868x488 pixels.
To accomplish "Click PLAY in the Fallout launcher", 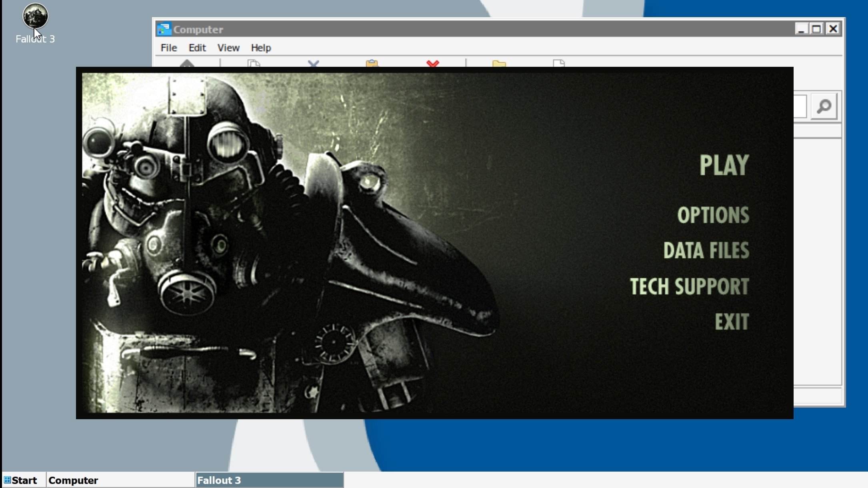I will click(724, 165).
